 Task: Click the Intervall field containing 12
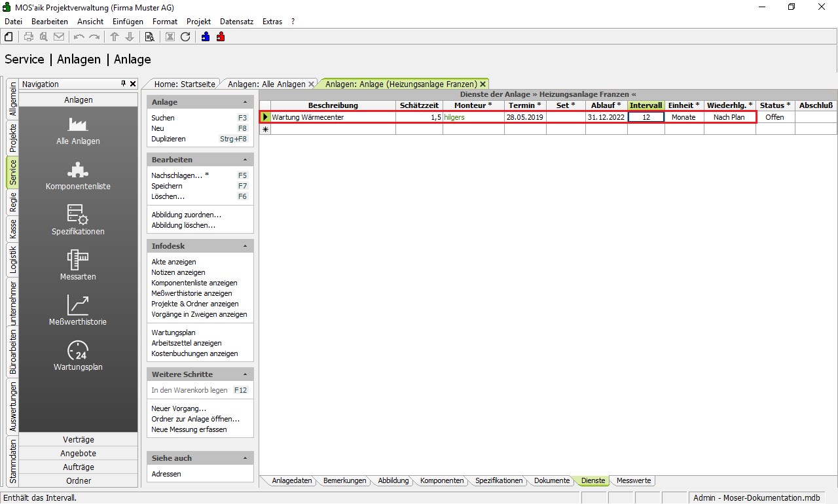[646, 117]
